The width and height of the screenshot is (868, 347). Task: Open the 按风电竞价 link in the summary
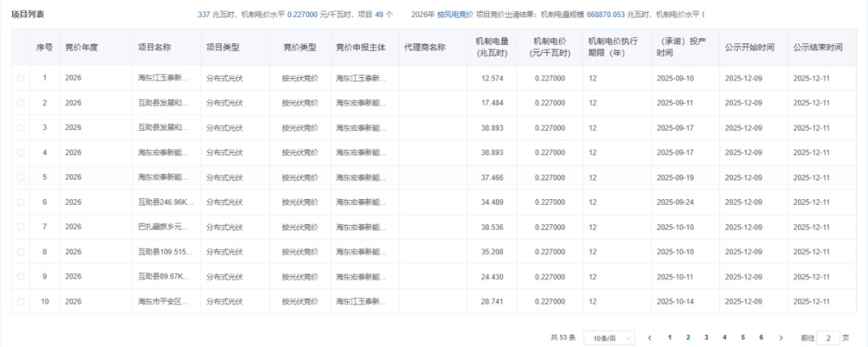click(455, 14)
